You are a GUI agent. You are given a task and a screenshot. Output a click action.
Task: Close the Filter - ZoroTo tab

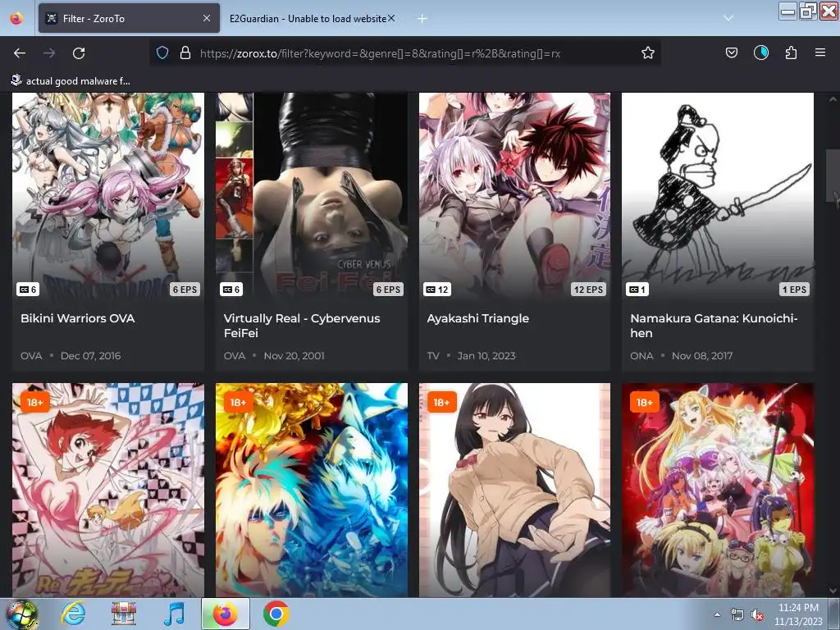tap(207, 18)
